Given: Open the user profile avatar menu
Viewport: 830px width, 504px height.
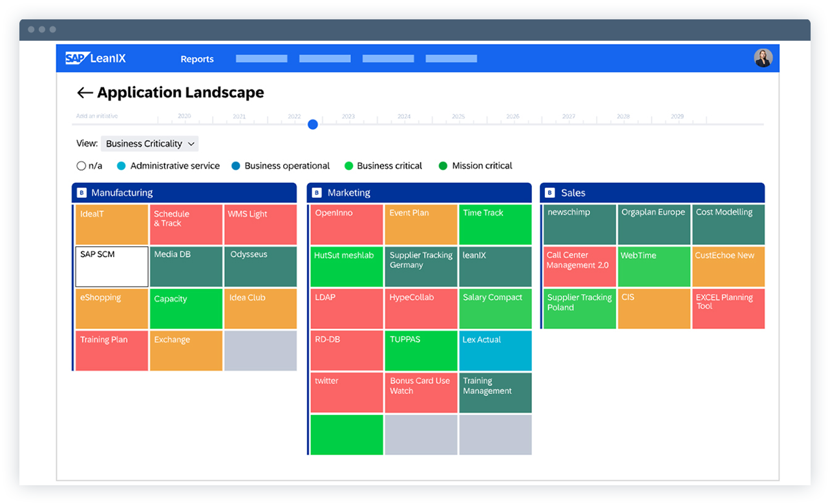Looking at the screenshot, I should [763, 58].
